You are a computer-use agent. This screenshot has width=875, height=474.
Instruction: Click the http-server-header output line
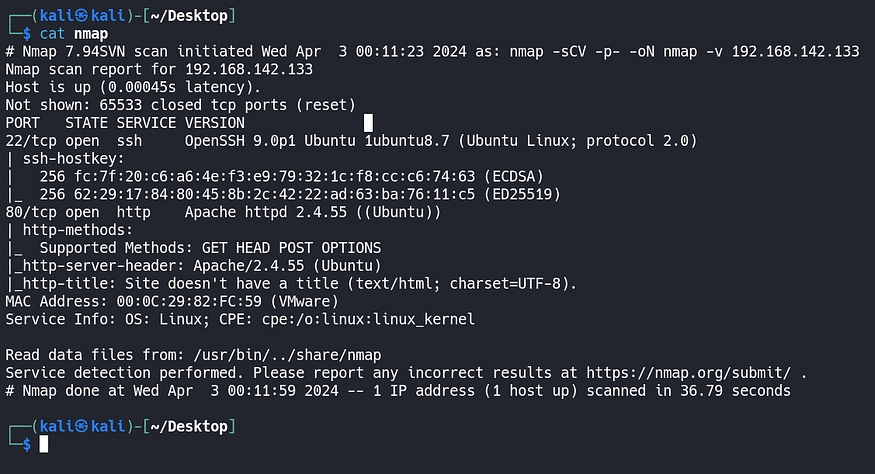click(196, 265)
